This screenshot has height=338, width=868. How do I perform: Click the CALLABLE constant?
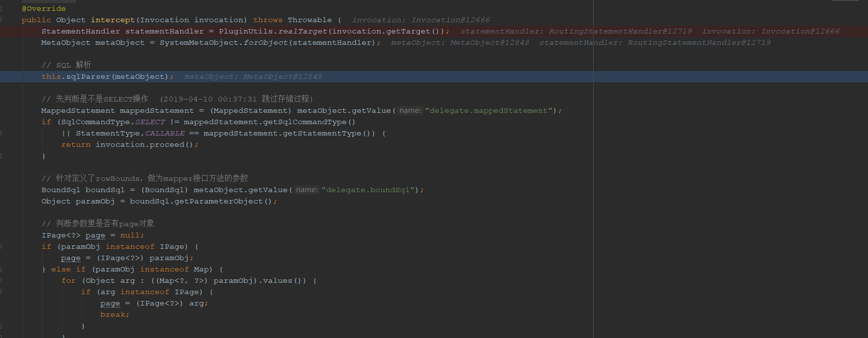165,134
